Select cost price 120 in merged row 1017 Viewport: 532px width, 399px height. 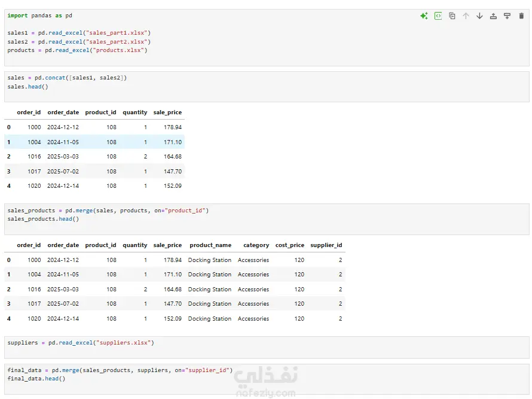pyautogui.click(x=299, y=304)
